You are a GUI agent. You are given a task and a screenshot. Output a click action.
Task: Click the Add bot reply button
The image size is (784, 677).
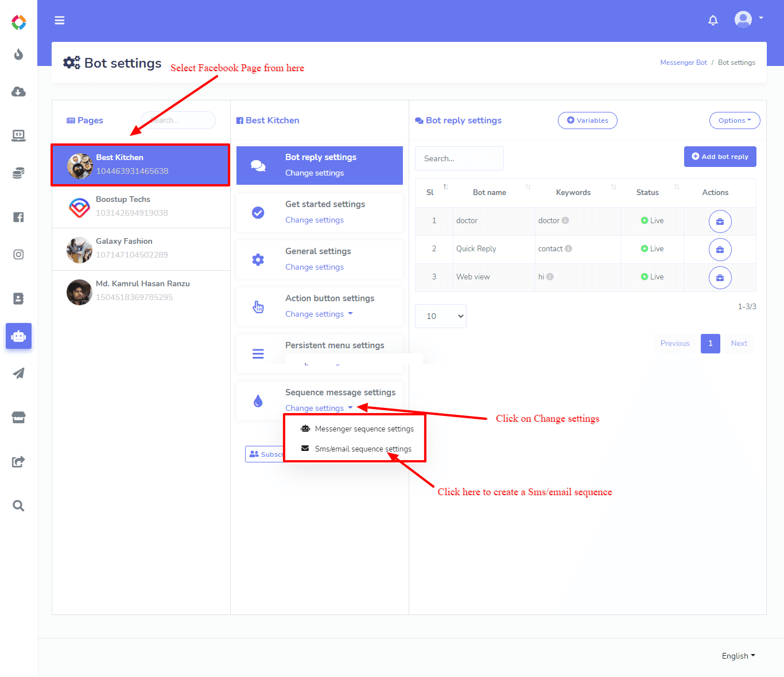click(720, 157)
